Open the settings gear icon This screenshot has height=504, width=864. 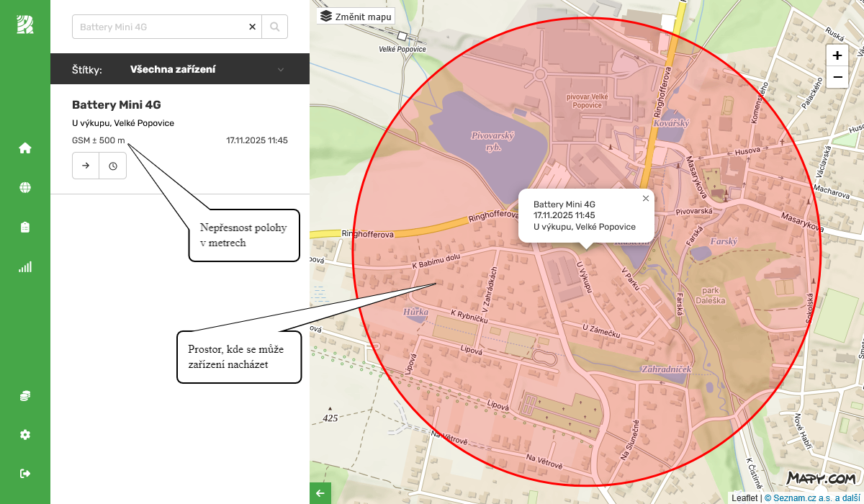click(x=24, y=434)
